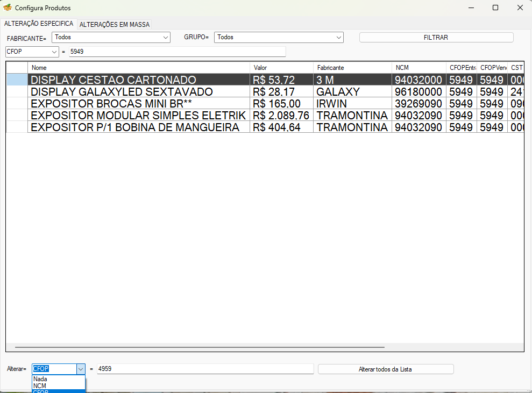532x393 pixels.
Task: Click the IRWIN manufacturer cell
Action: click(x=352, y=103)
